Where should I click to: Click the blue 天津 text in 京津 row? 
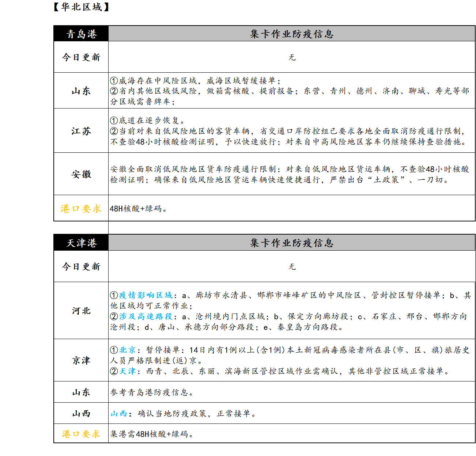[128, 371]
